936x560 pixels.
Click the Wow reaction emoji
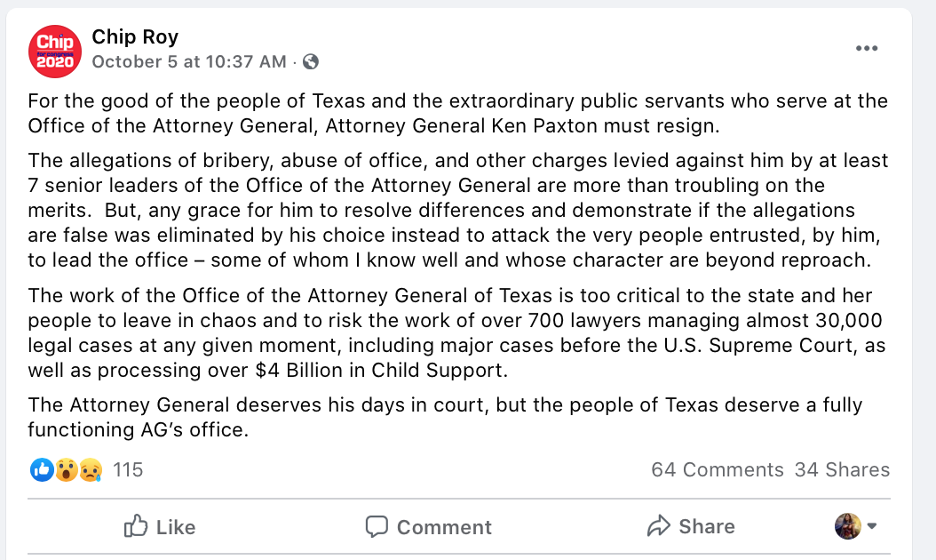pos(65,469)
